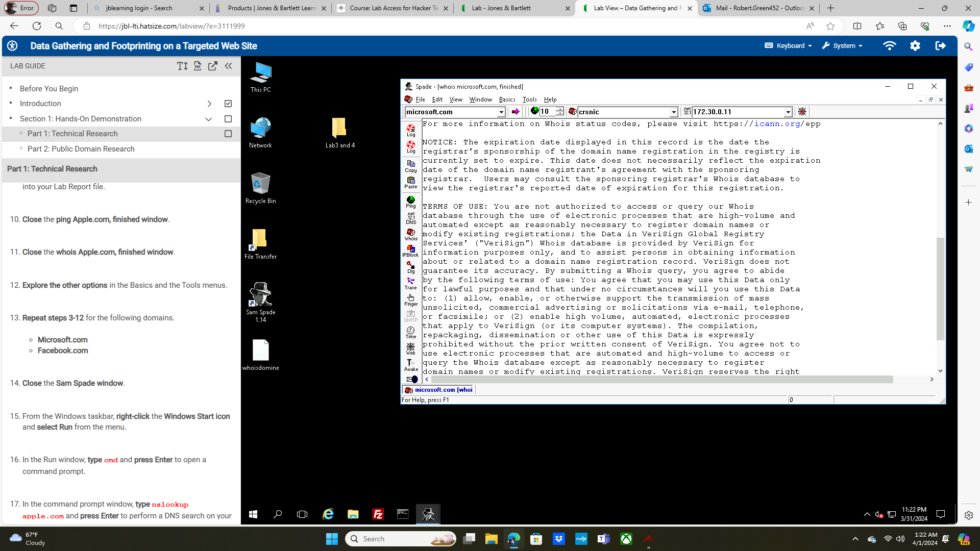The image size is (980, 551).
Task: Tick the Section 1 Hands-On Demonstration checkbox
Action: [x=228, y=119]
